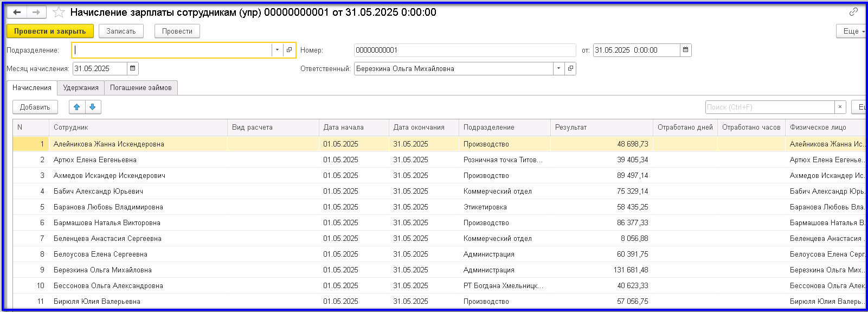
Task: Move row up with blue arrow
Action: (x=77, y=107)
